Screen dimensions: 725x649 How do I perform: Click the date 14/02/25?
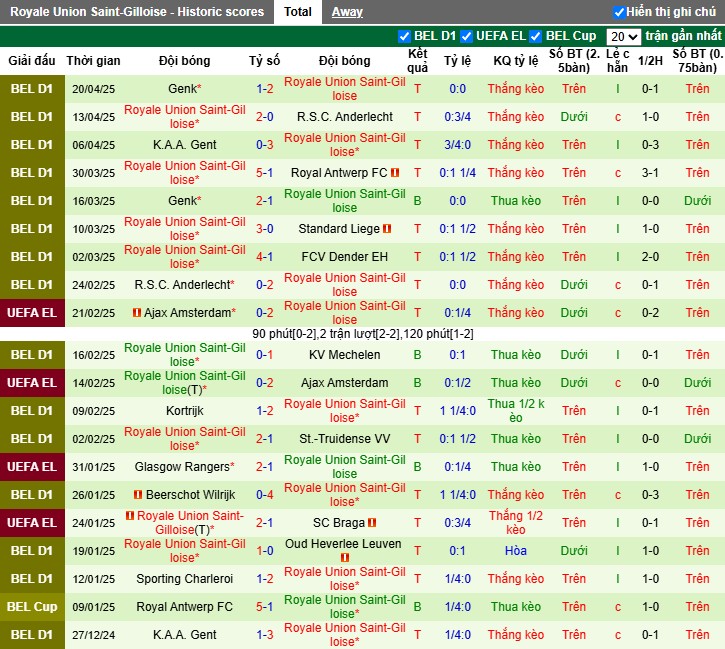pyautogui.click(x=93, y=383)
